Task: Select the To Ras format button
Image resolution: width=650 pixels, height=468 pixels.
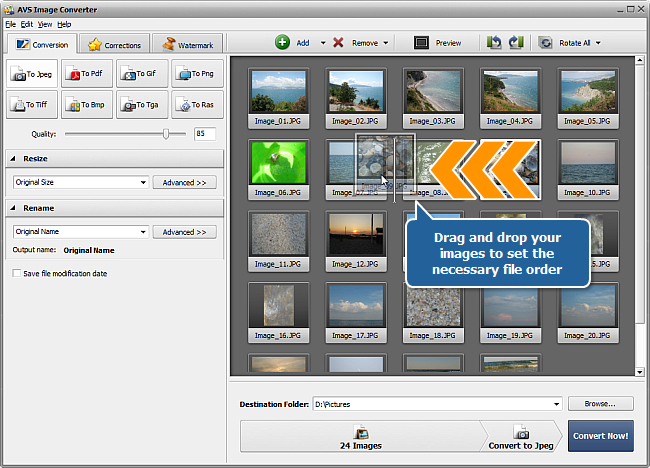Action: [197, 105]
